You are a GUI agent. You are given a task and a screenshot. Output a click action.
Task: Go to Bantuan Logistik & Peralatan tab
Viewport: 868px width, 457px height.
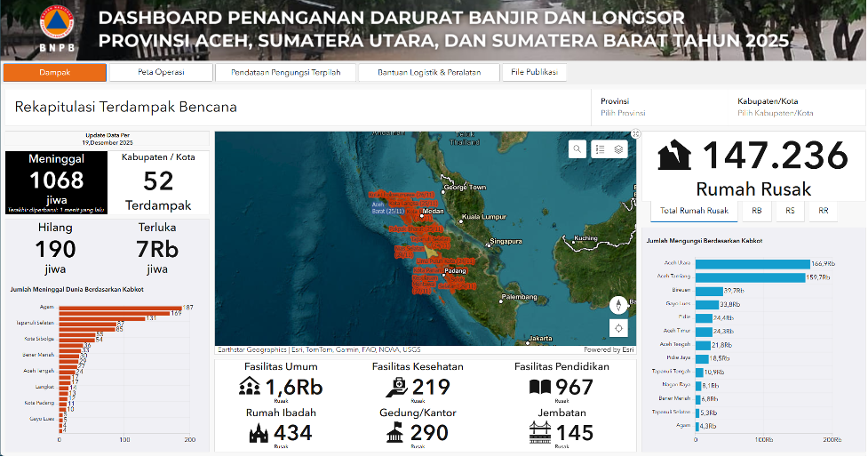pyautogui.click(x=429, y=73)
